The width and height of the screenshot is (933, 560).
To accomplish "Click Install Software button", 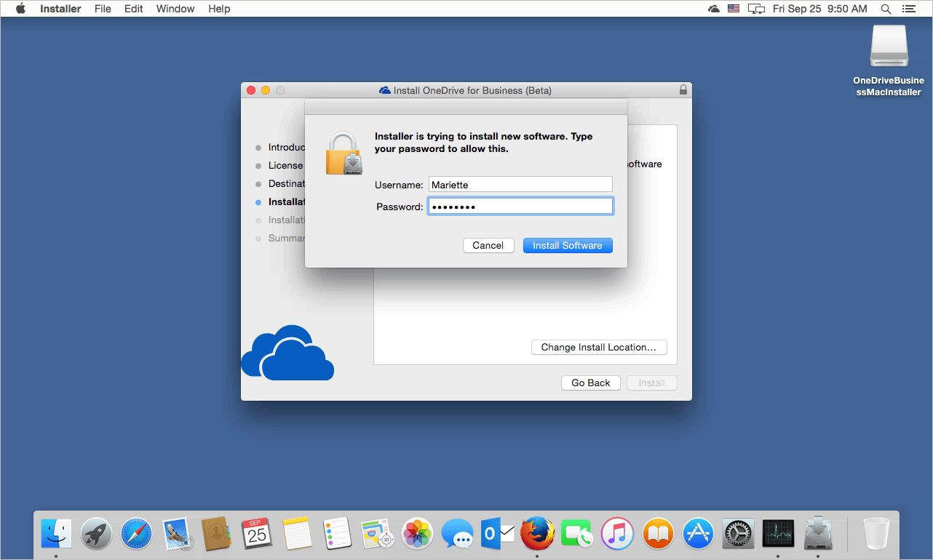I will coord(568,246).
